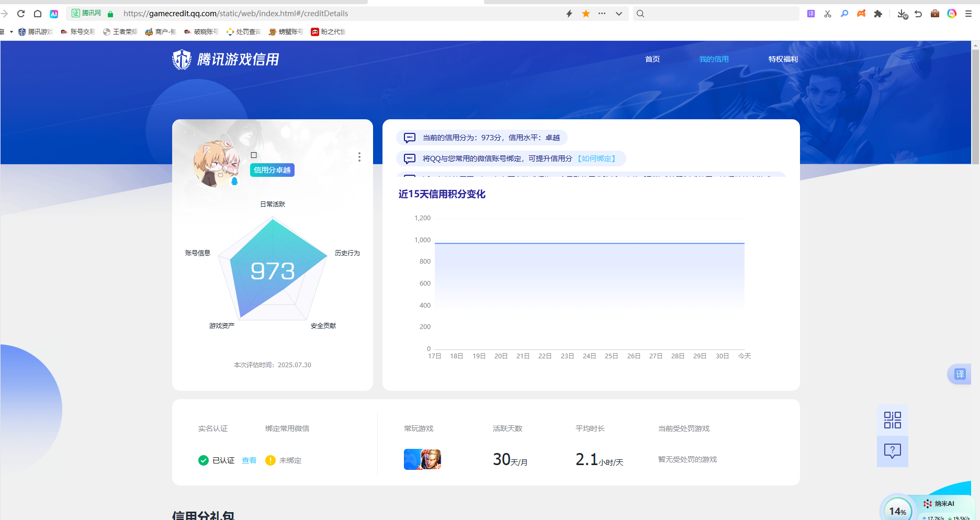The height and width of the screenshot is (520, 980).
Task: Click the 30天/月 active days value
Action: 510,459
